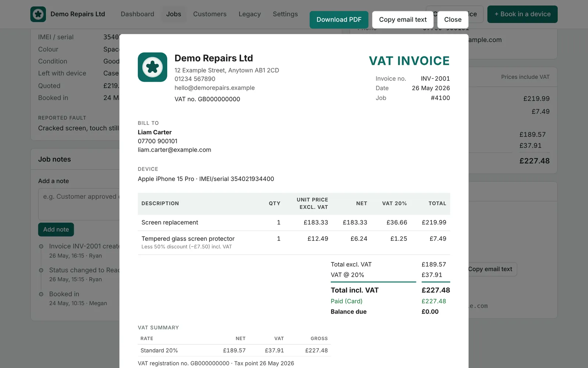Viewport: 588px width, 368px height.
Task: Select customer name Liam Carter
Action: (x=155, y=132)
